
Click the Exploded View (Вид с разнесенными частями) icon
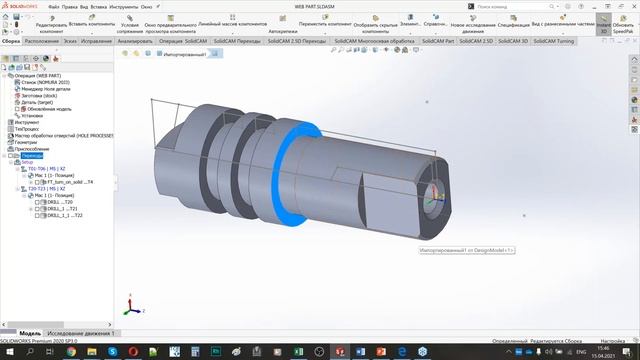click(563, 18)
